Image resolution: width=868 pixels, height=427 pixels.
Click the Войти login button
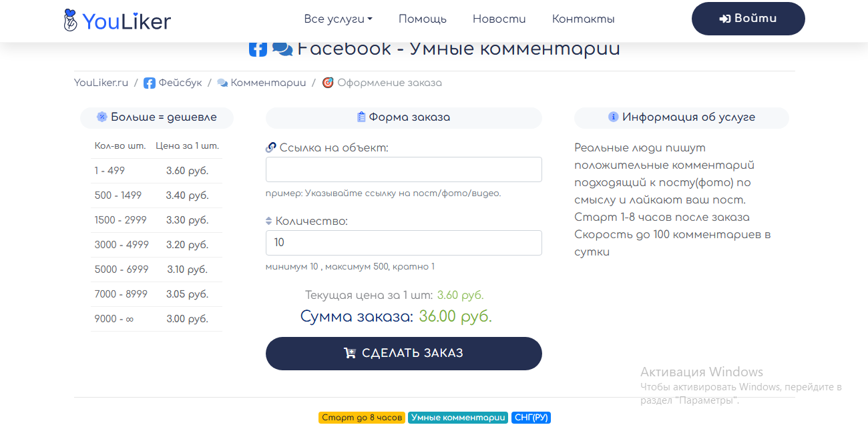[x=748, y=19]
